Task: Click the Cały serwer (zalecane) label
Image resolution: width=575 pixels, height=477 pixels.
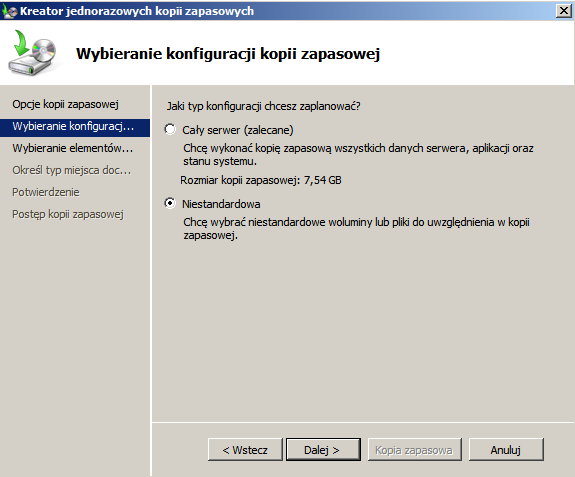Action: (x=238, y=130)
